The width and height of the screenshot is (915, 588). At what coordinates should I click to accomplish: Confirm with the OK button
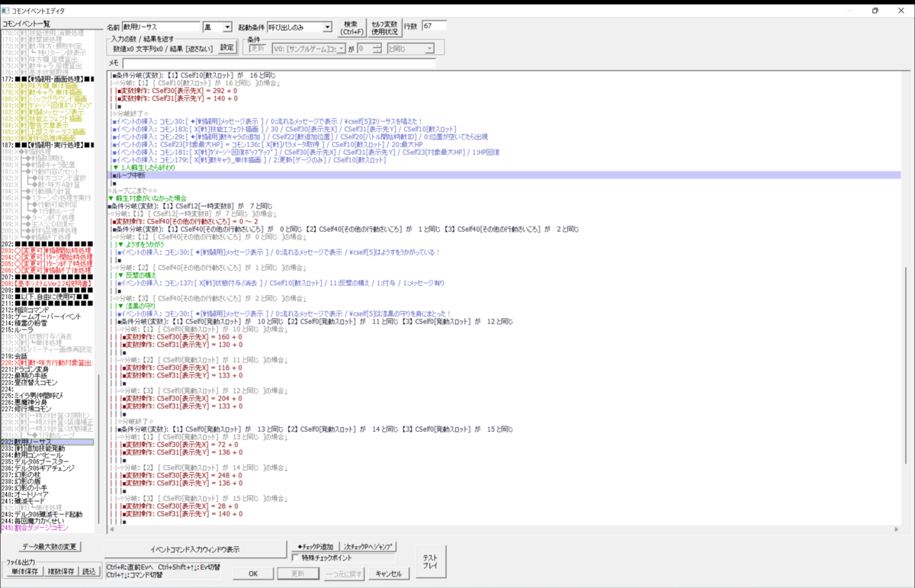254,574
